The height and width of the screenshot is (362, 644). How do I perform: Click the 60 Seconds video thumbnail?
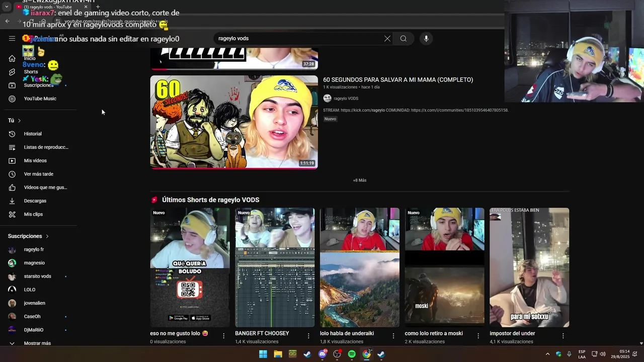(234, 122)
